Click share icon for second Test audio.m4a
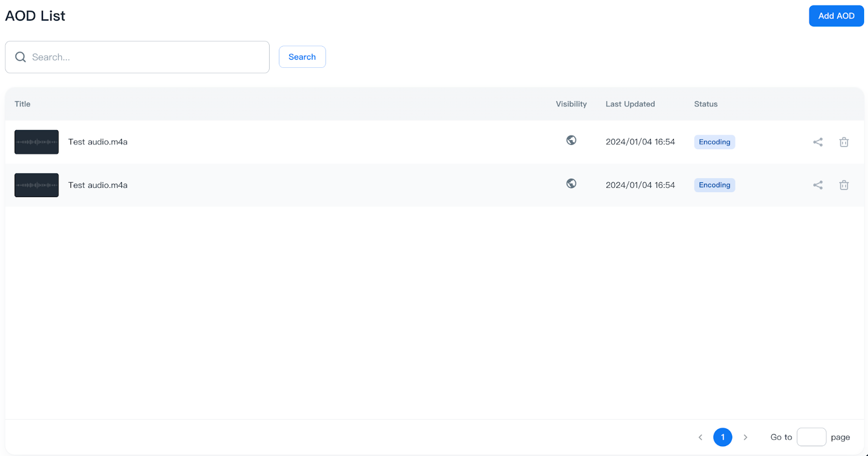 (x=818, y=185)
